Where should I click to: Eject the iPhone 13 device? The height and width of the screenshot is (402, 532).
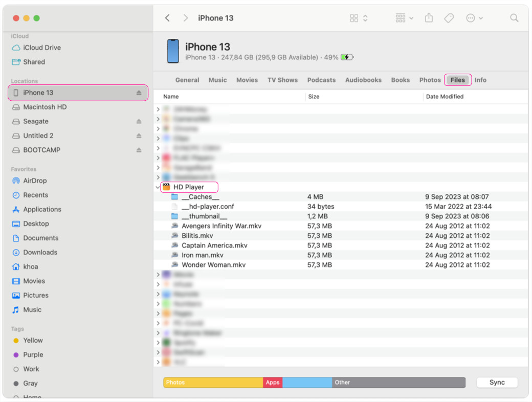[139, 93]
